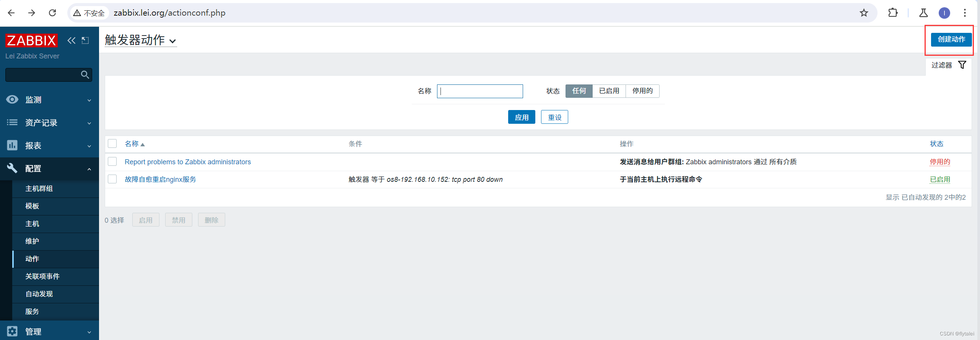Viewport: 980px width, 340px height.
Task: Click the browser address bar URL
Action: point(169,13)
